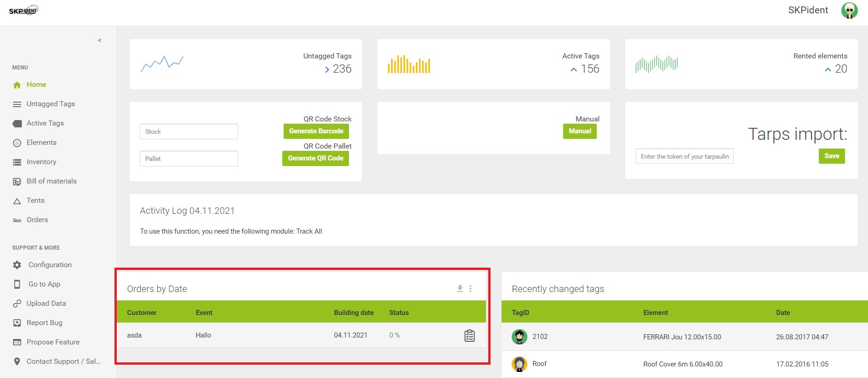The width and height of the screenshot is (868, 378).
Task: Click the Active Tags count 156
Action: coord(590,69)
